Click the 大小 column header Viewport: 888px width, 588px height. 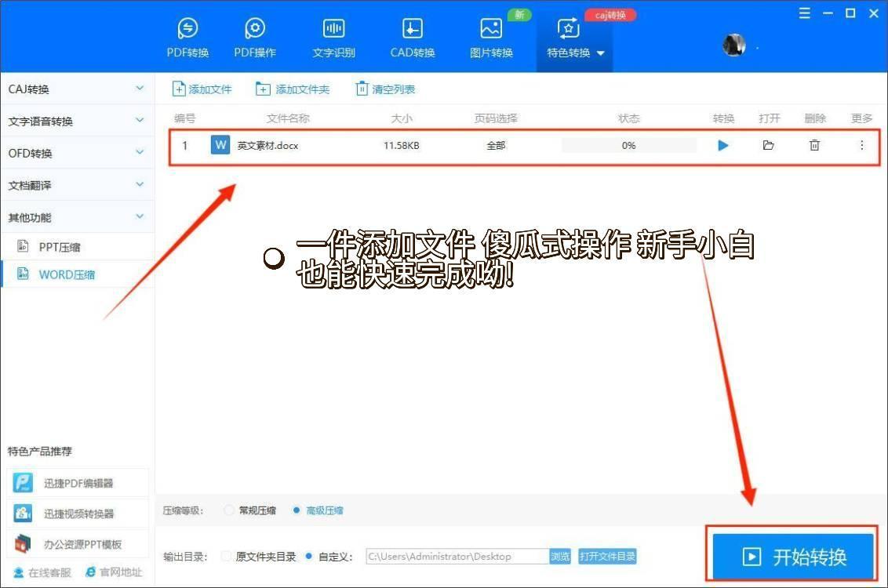(402, 118)
